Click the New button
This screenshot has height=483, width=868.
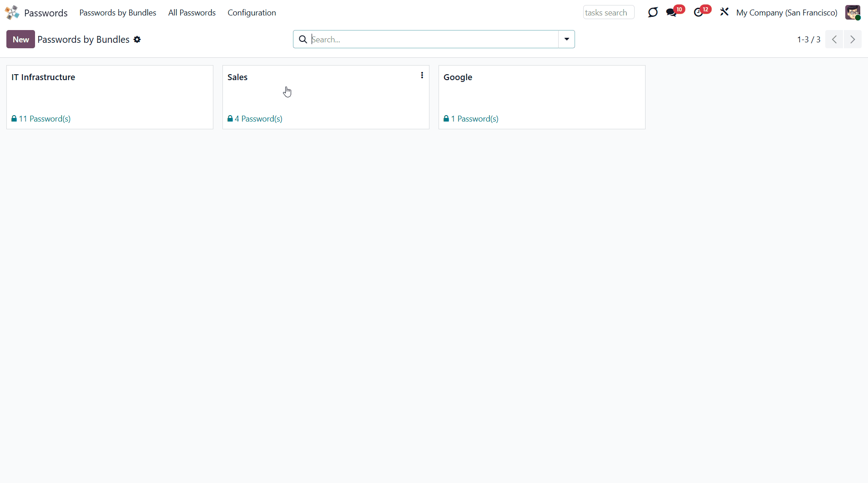(20, 40)
